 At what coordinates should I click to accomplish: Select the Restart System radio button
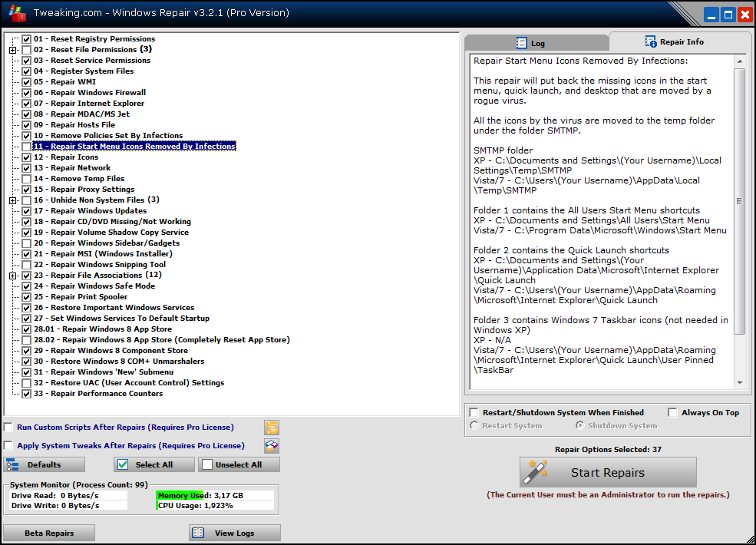pyautogui.click(x=474, y=425)
